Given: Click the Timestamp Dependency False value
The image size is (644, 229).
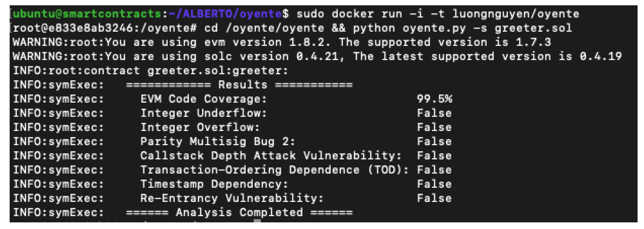Looking at the screenshot, I should click(x=434, y=184).
